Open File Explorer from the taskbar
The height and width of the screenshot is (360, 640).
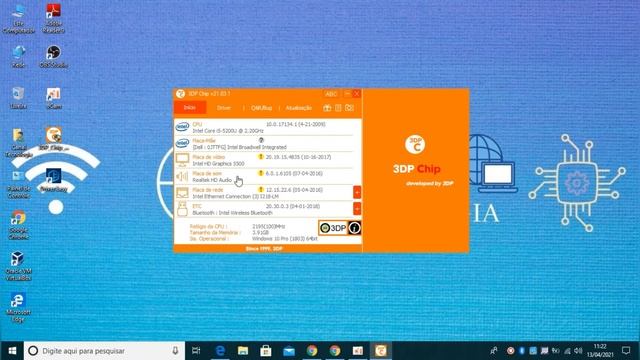coord(243,351)
